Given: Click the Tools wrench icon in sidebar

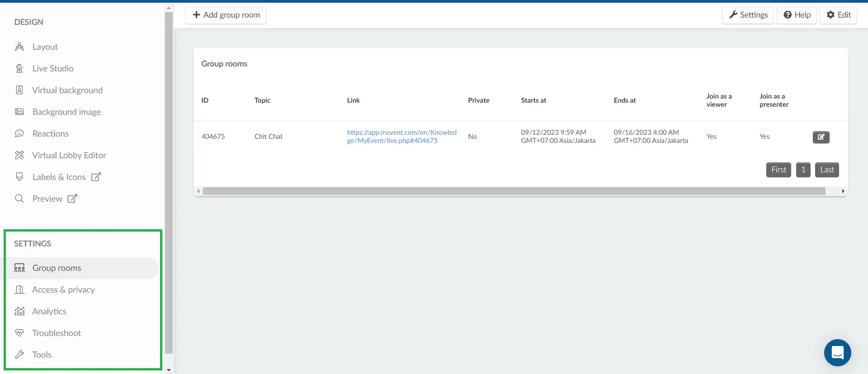Looking at the screenshot, I should [19, 355].
